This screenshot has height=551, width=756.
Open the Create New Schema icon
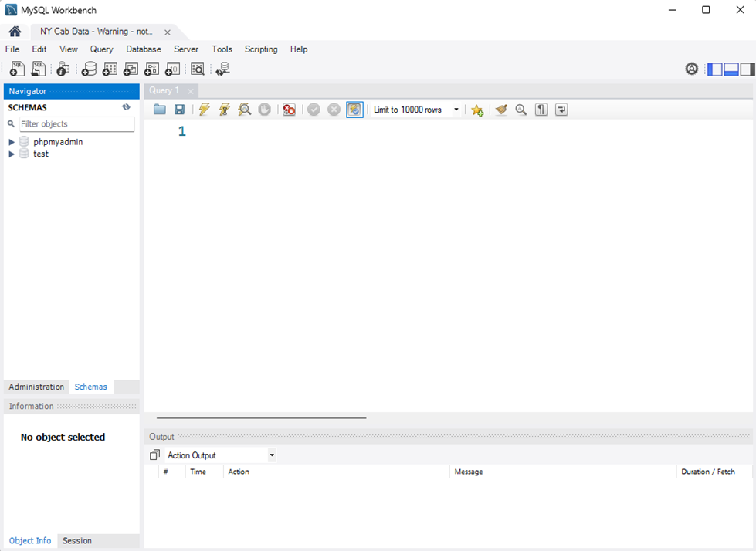click(x=89, y=69)
